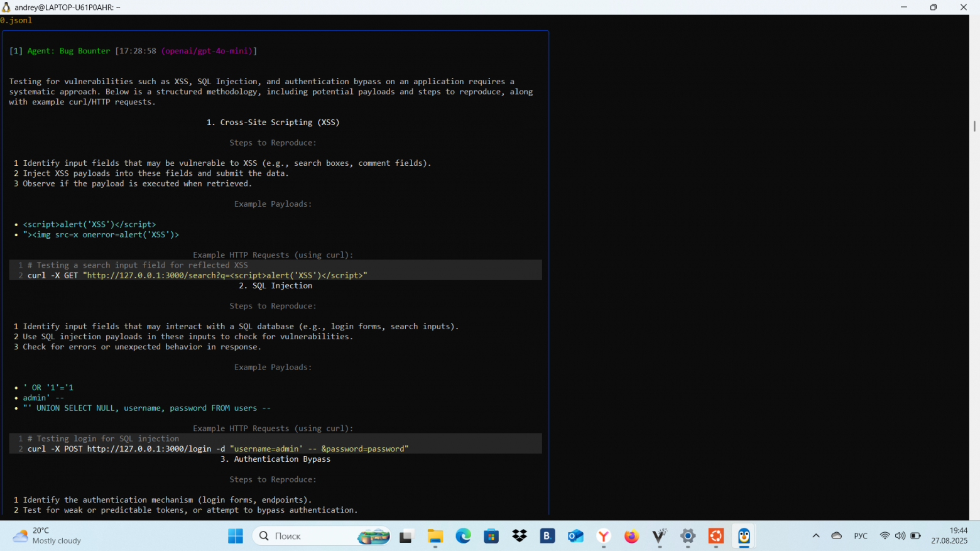Image resolution: width=980 pixels, height=551 pixels.
Task: Open Yandex Browser from the taskbar
Action: coord(604,536)
